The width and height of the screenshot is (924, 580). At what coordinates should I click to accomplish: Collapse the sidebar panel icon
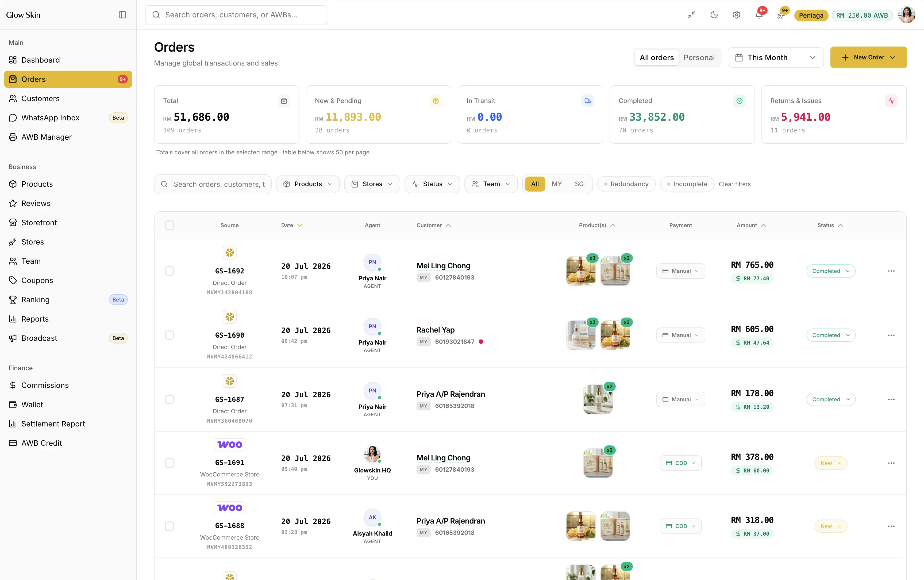(x=122, y=14)
